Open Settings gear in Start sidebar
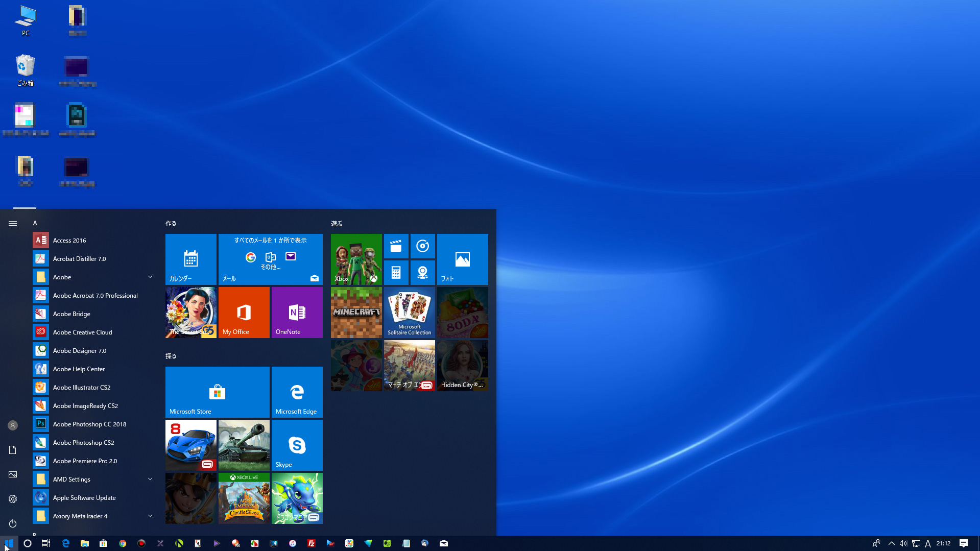980x551 pixels. pos(13,499)
